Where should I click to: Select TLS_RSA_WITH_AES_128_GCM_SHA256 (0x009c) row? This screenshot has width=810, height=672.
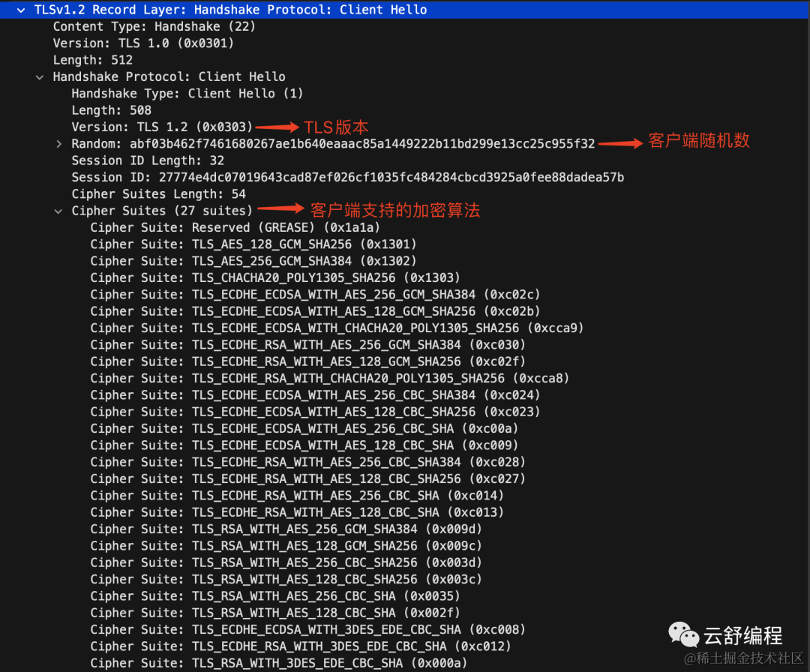(x=286, y=546)
